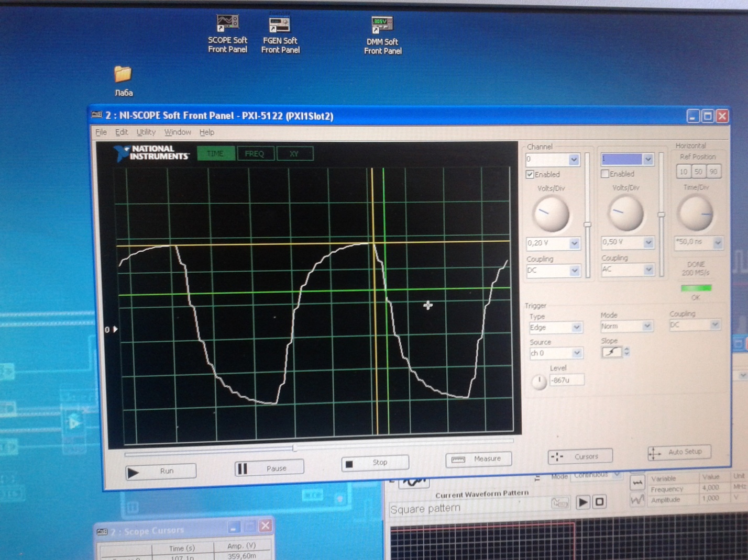Click the Auto Setup button

tap(679, 452)
